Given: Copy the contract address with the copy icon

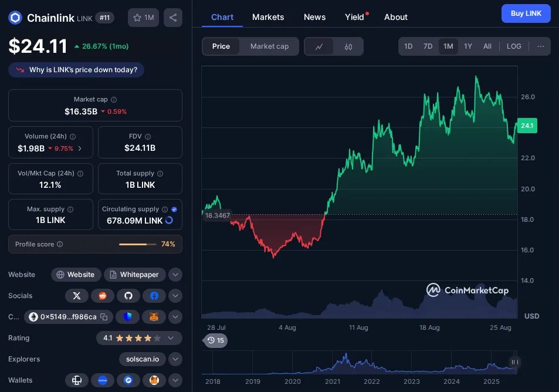Looking at the screenshot, I should [x=104, y=317].
